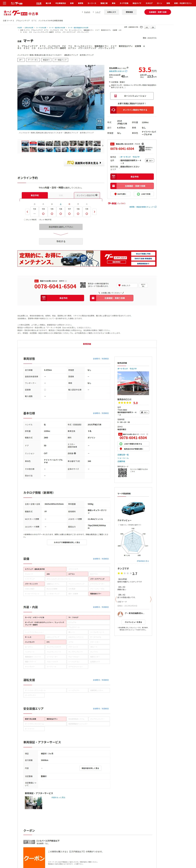Click カタログで車種情報を詳しく見る button

click(67, 542)
